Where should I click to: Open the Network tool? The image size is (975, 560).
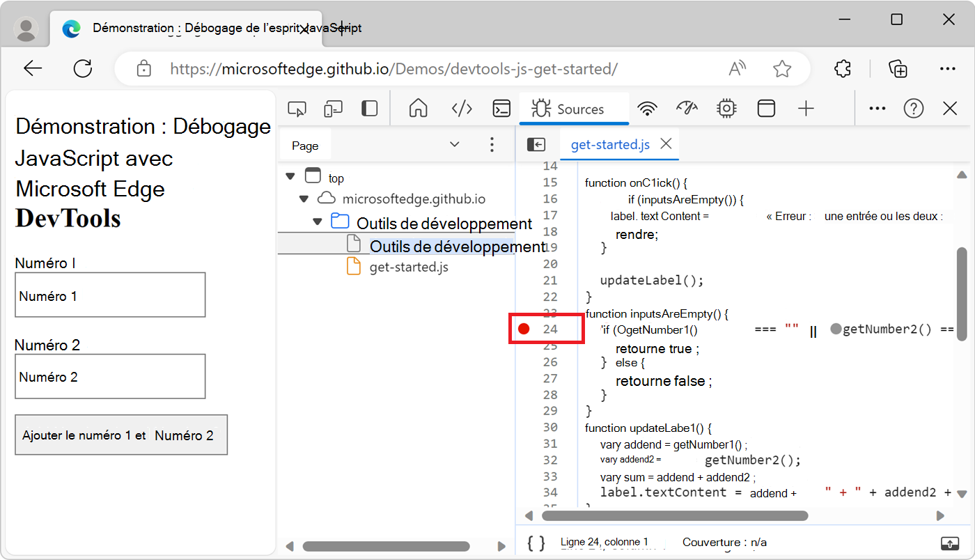pyautogui.click(x=647, y=109)
